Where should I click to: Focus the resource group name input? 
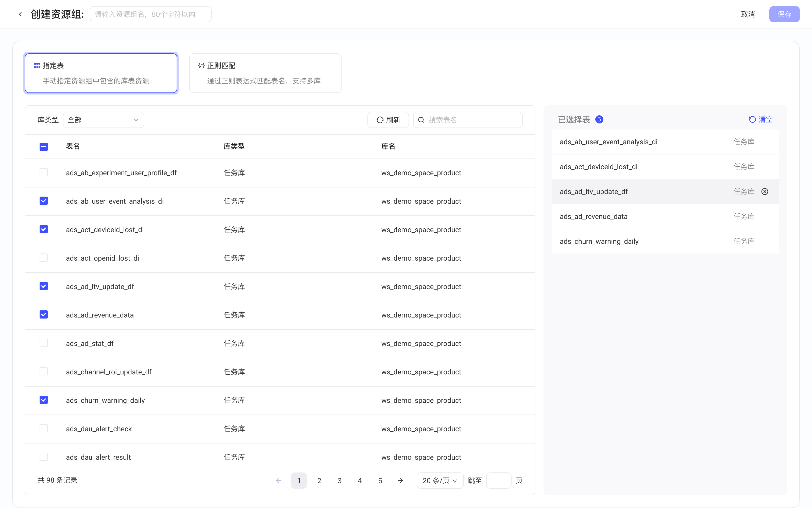click(x=151, y=14)
